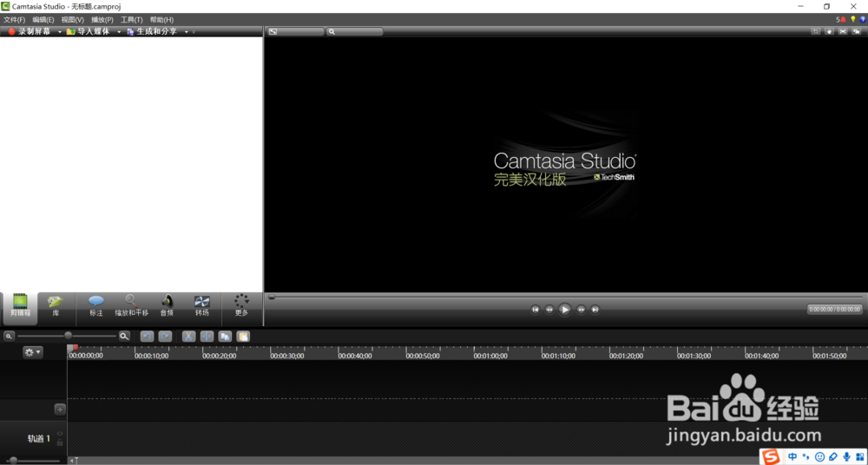Click the yellow lightbulb tips icon
The width and height of the screenshot is (868, 465).
tap(853, 19)
